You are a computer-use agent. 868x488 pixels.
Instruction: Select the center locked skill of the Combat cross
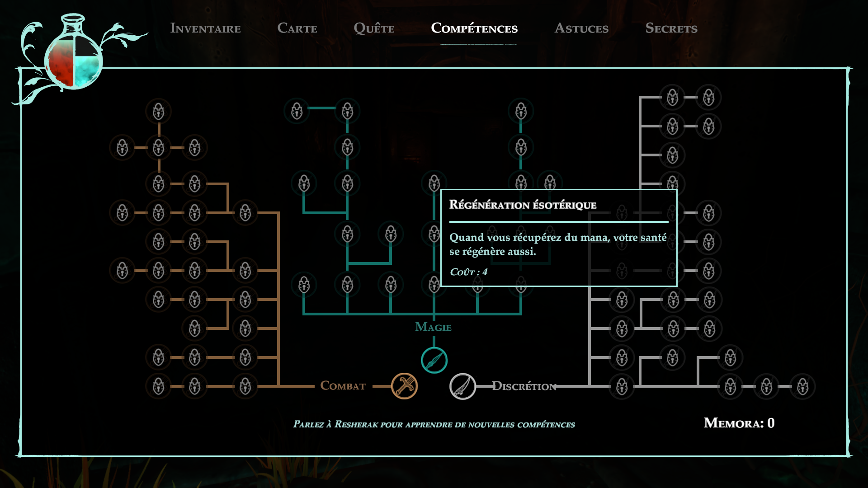(158, 148)
